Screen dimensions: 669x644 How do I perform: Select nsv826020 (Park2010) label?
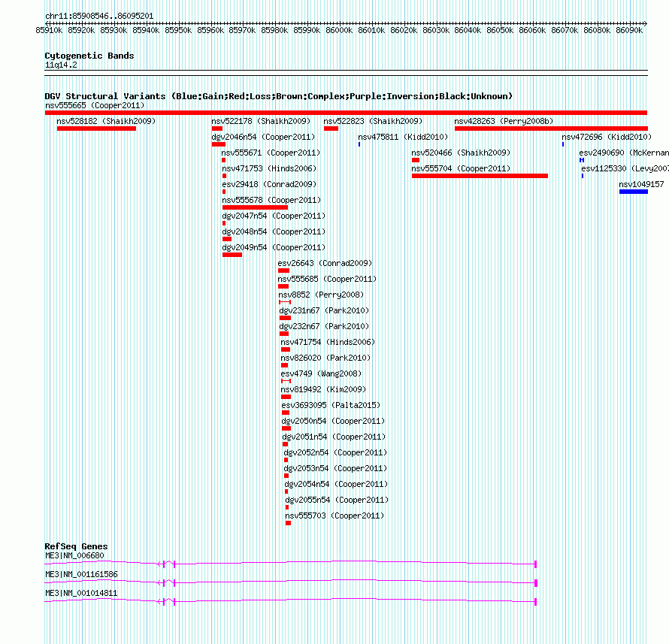[x=325, y=358]
